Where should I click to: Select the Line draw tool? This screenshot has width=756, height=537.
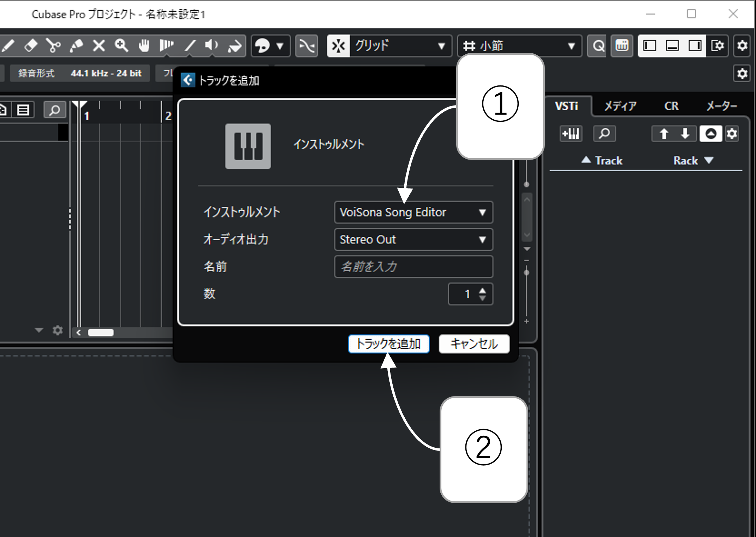pos(190,46)
